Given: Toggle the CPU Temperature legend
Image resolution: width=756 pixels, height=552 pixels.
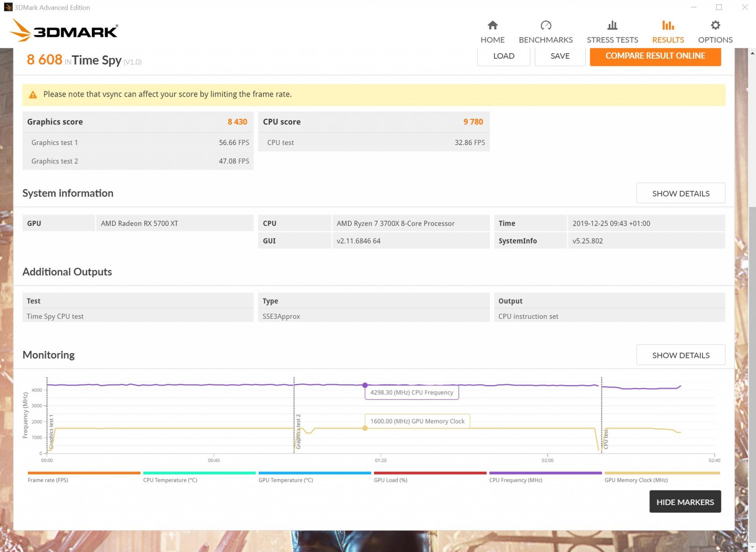Looking at the screenshot, I should pos(170,480).
